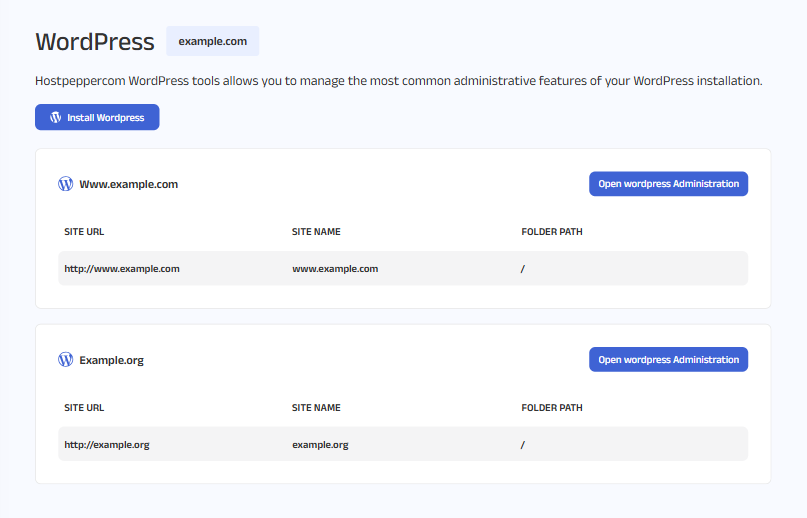Screen dimensions: 807x518
Task: Open wordpress Administration for Example.org
Action: click(x=668, y=360)
